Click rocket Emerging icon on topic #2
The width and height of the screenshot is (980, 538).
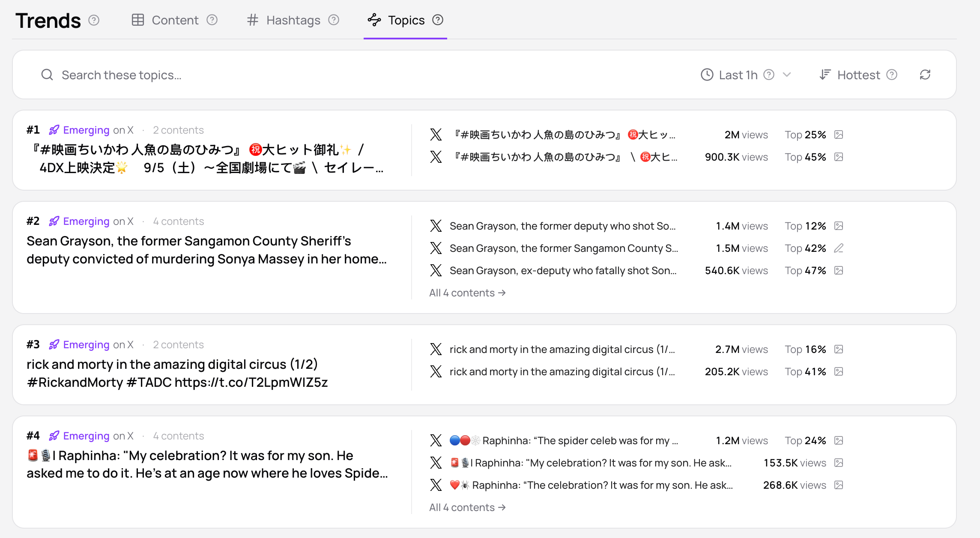click(x=54, y=221)
